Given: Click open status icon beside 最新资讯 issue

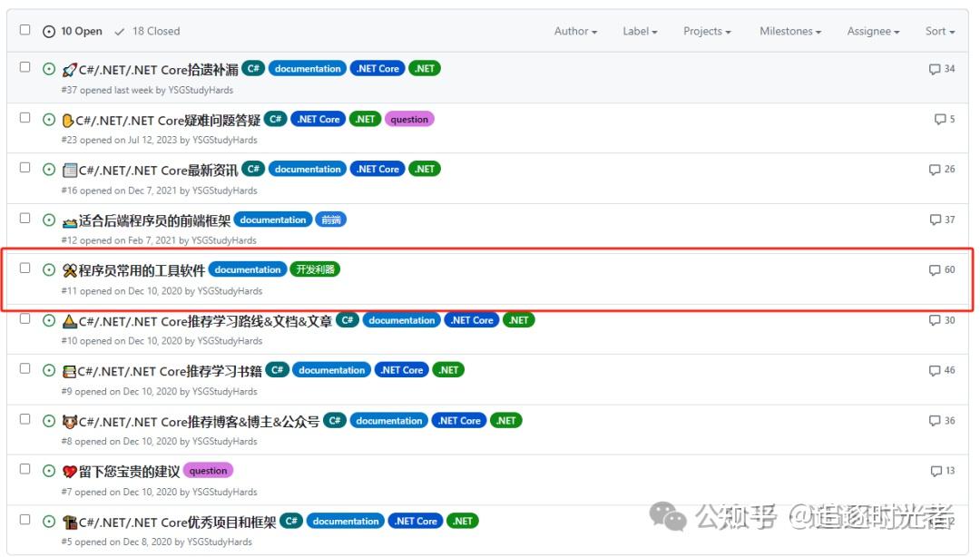Looking at the screenshot, I should click(x=49, y=170).
